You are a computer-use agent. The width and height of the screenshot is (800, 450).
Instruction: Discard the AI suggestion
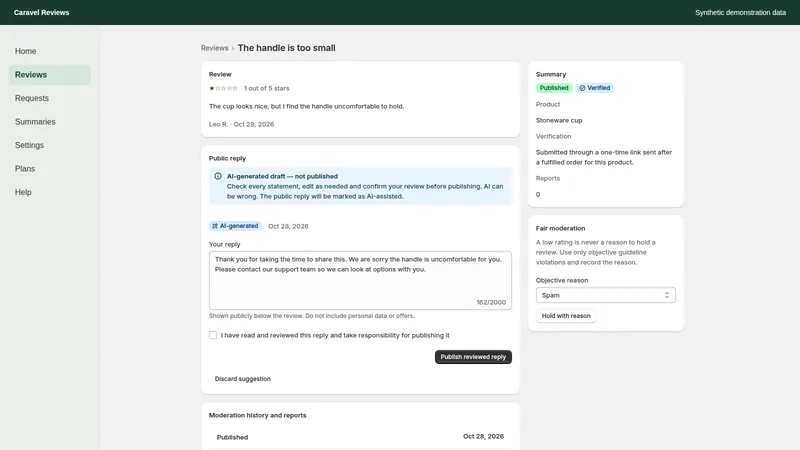(x=242, y=379)
